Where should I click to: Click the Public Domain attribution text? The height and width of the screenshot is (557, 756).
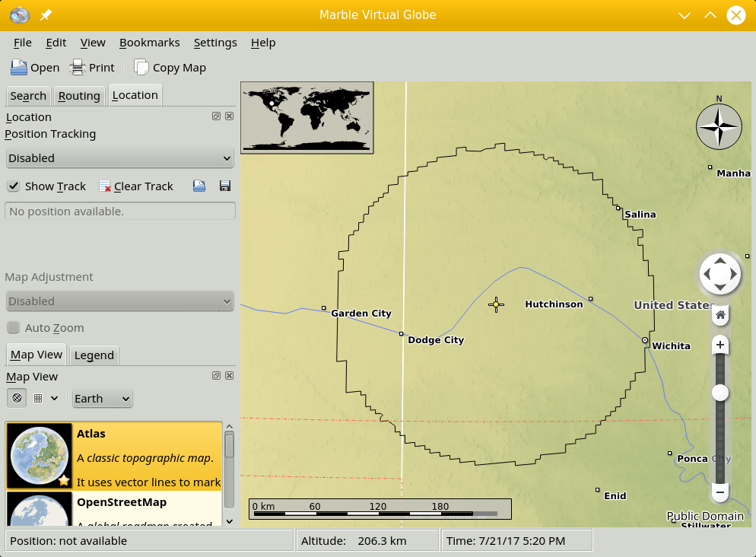pyautogui.click(x=705, y=516)
